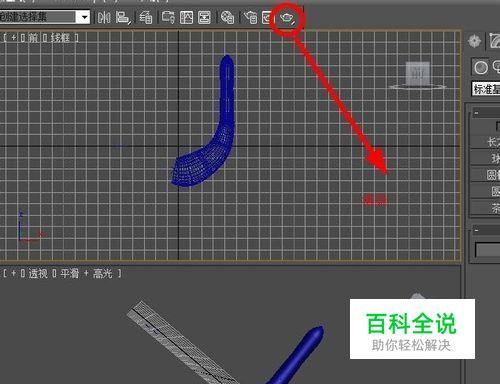
Task: Open the front viewport plus menu
Action: coord(13,38)
